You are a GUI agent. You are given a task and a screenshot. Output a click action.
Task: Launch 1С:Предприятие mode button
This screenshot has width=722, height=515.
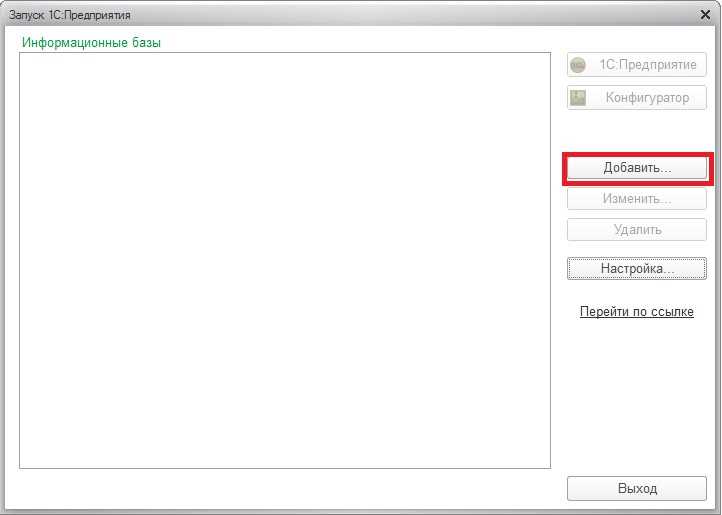pyautogui.click(x=637, y=64)
